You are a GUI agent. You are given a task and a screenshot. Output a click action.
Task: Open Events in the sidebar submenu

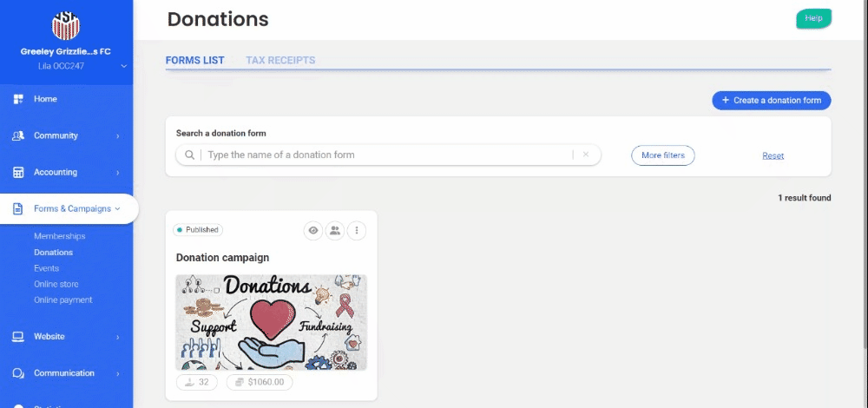point(47,268)
